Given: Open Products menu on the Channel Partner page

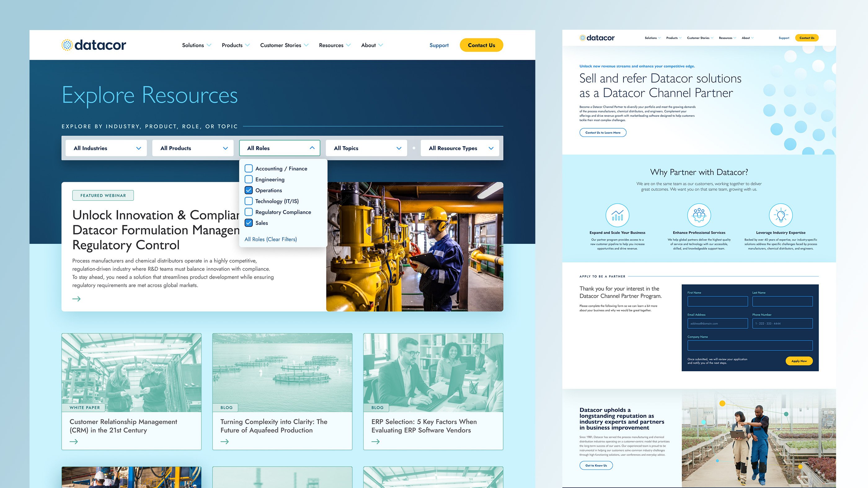Looking at the screenshot, I should [x=674, y=38].
